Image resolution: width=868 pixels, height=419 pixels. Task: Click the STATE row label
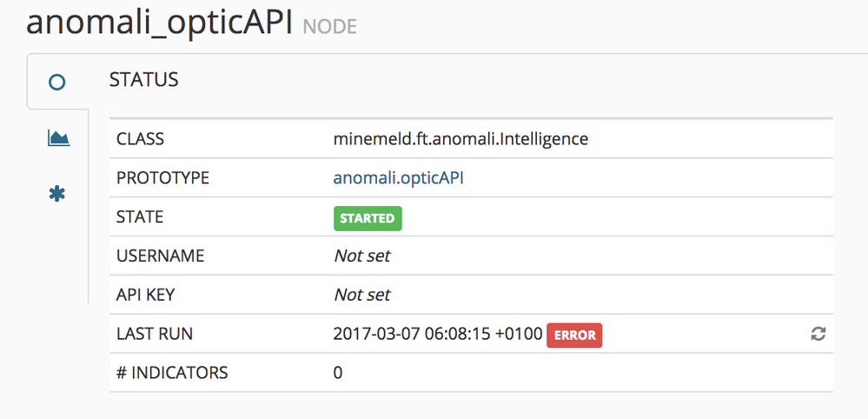[139, 217]
